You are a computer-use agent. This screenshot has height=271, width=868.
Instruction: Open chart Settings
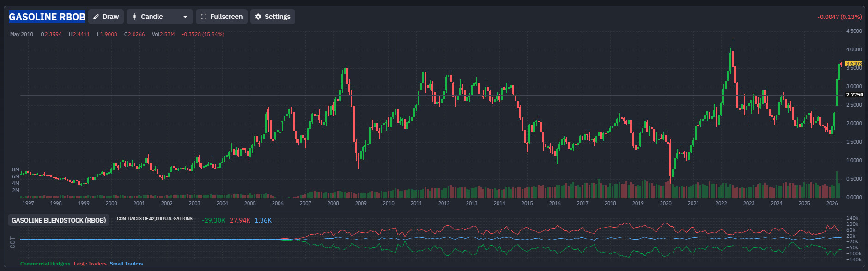click(x=273, y=17)
